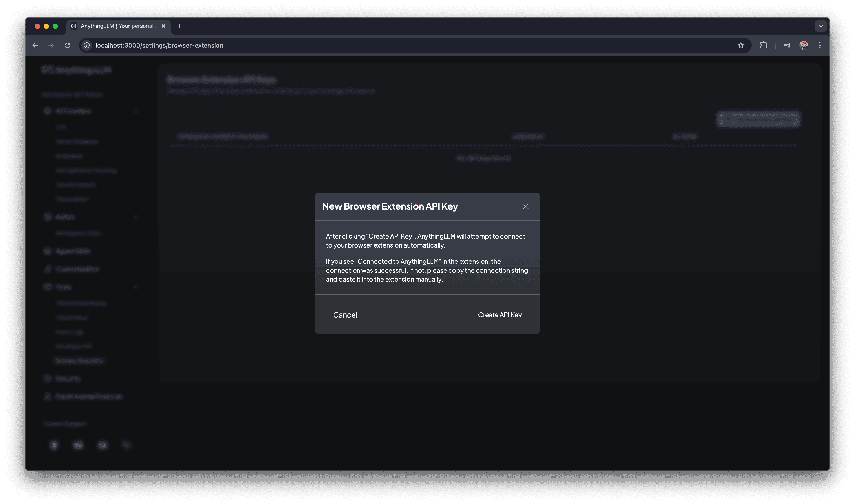
Task: Click the browser profile avatar icon
Action: [x=803, y=45]
